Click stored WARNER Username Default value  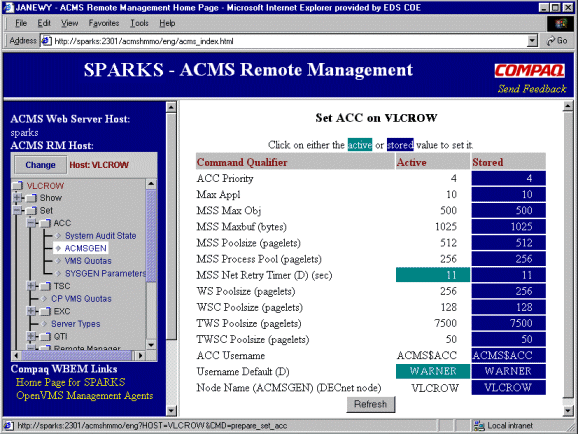click(x=508, y=371)
